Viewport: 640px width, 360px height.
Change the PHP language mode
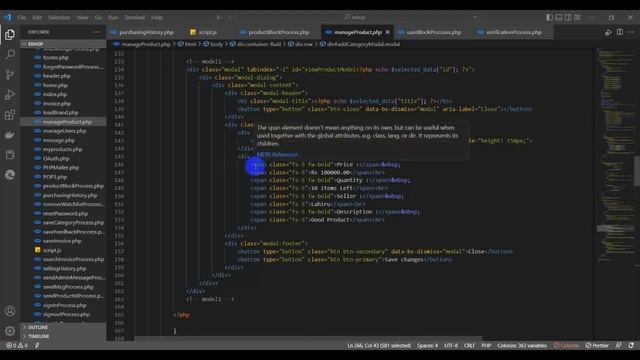[x=486, y=345]
